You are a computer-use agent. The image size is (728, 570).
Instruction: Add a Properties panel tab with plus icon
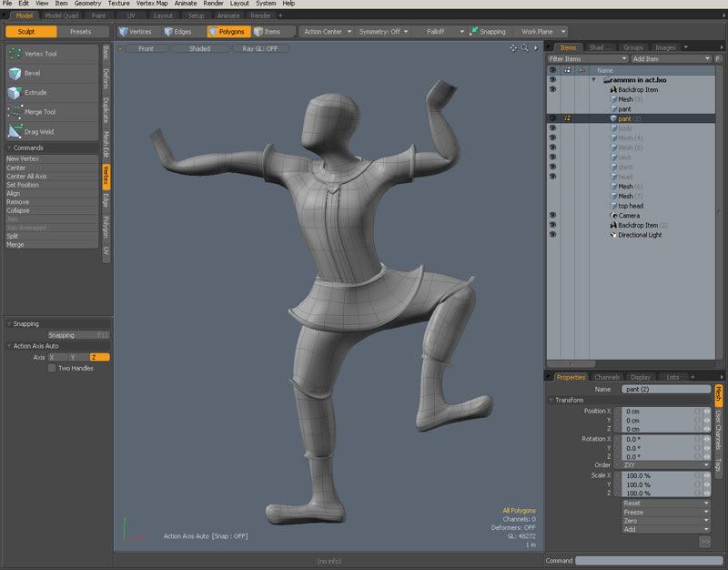coord(693,377)
